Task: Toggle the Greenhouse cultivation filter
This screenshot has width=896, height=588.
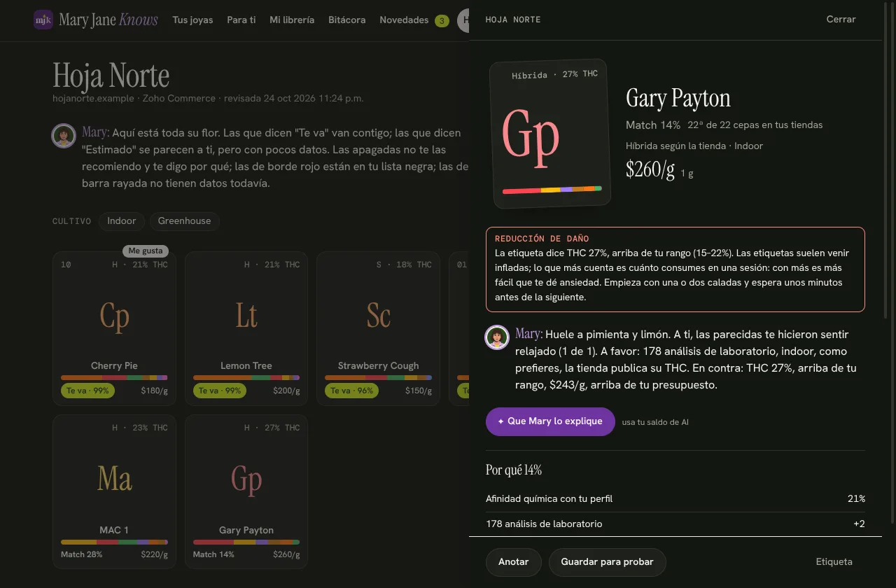Action: (x=184, y=221)
